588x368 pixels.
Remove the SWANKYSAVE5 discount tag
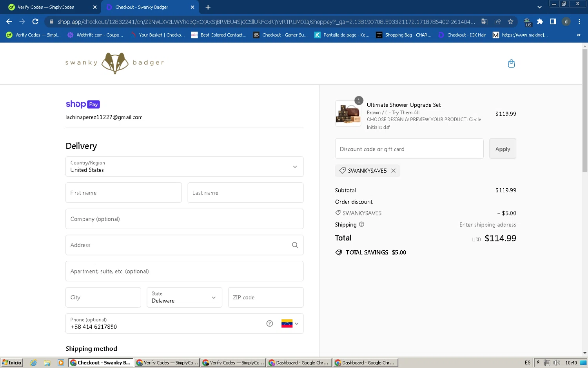click(393, 171)
